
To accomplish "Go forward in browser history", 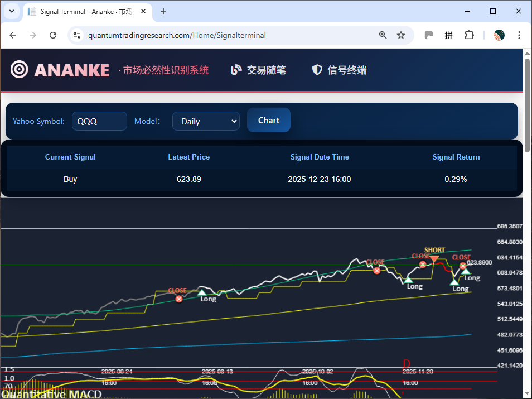I will point(32,35).
